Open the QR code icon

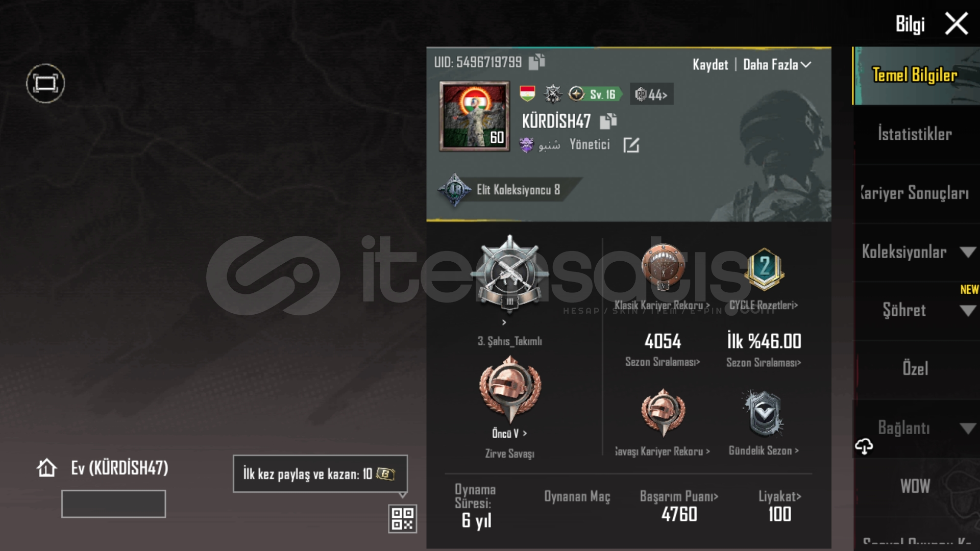tap(402, 519)
